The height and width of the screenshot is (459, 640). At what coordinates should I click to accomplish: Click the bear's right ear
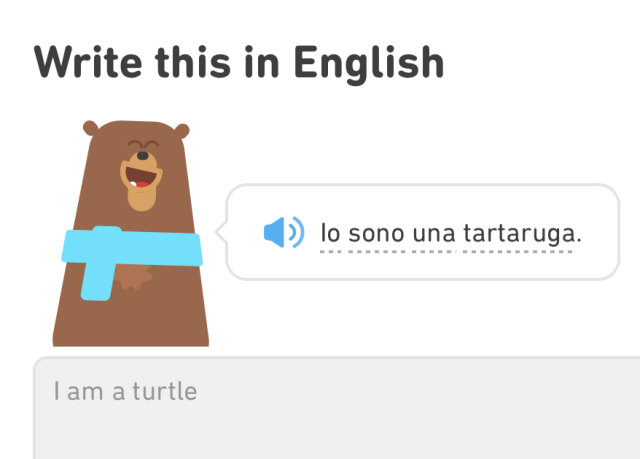(183, 130)
